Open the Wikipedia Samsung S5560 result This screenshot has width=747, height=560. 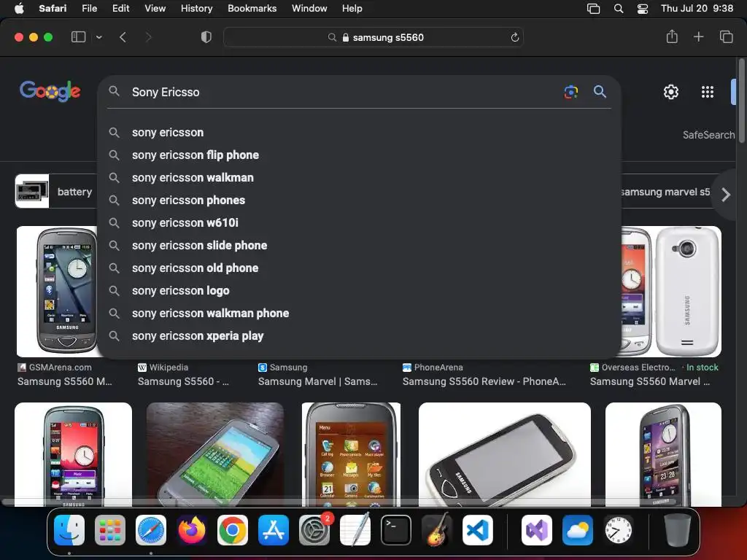pyautogui.click(x=183, y=381)
